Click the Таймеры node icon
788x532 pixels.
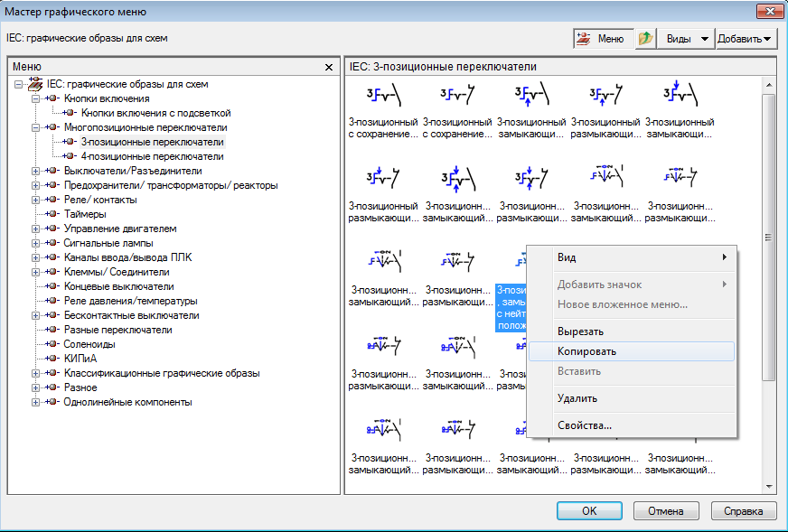point(52,214)
